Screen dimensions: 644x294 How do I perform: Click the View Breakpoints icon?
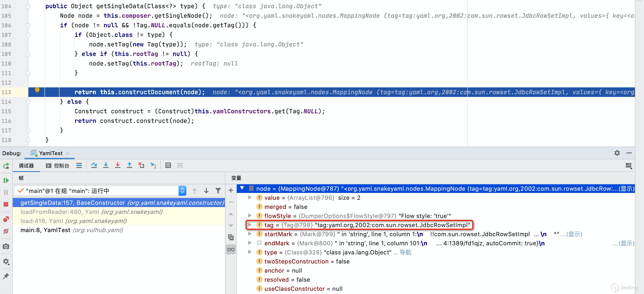coord(6,219)
